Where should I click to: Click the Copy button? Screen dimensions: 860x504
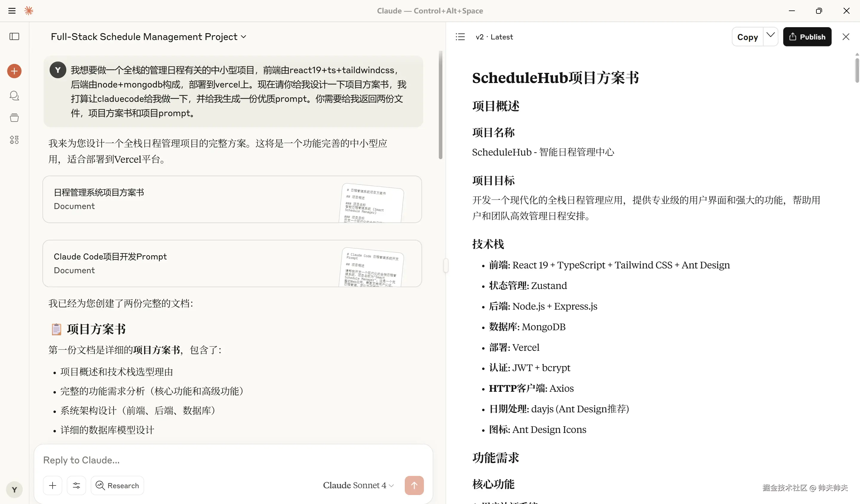747,37
